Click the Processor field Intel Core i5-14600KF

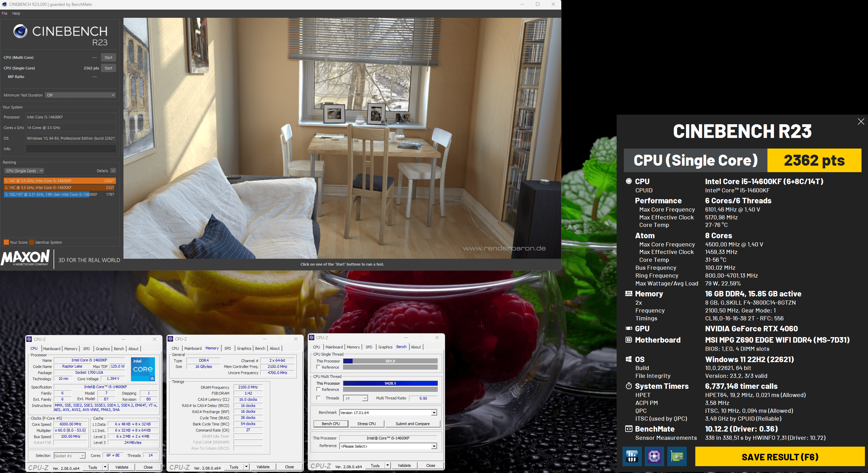(71, 117)
